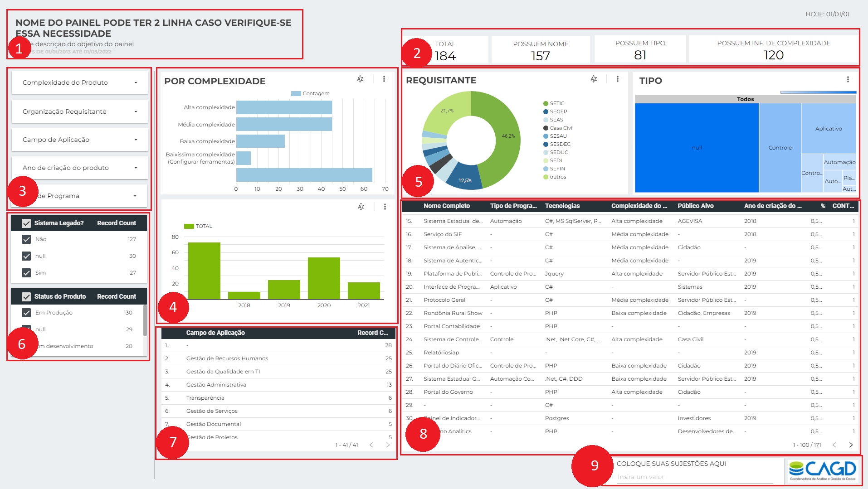Select row Gestão de Recursos Humanos
The image size is (868, 489).
pyautogui.click(x=278, y=358)
